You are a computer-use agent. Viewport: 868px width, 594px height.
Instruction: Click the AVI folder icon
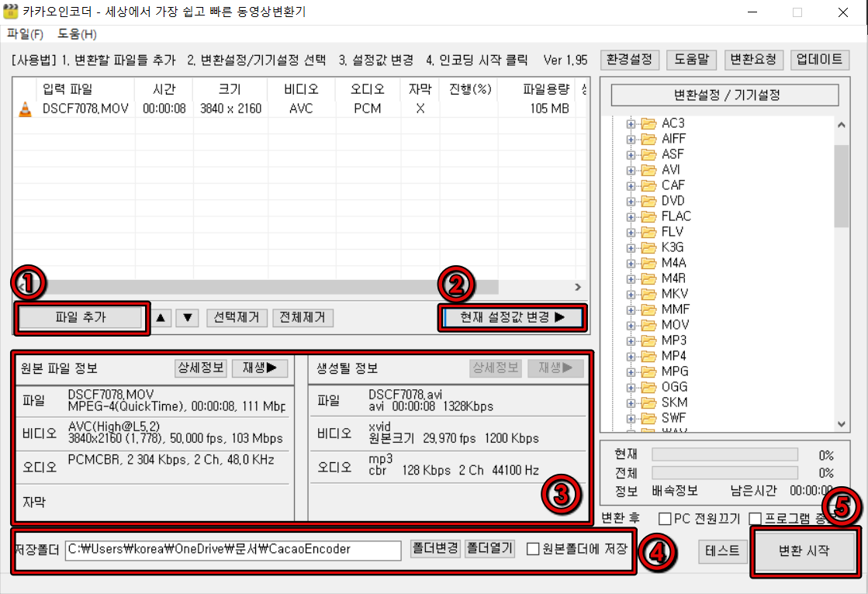point(648,169)
